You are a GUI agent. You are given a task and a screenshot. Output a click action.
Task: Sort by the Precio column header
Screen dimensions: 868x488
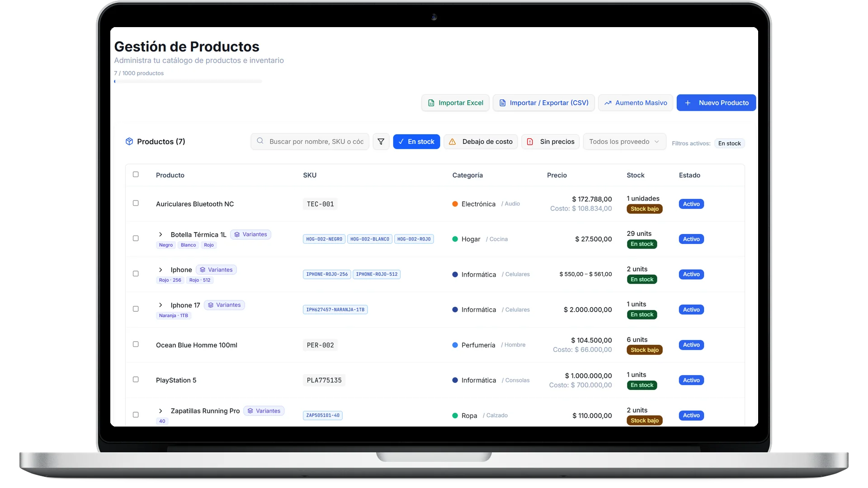click(557, 175)
